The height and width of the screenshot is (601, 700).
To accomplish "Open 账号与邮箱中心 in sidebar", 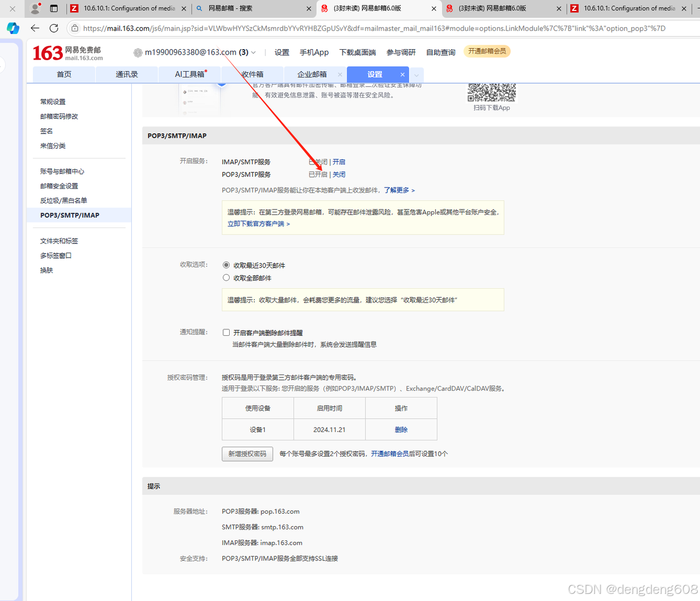I will [62, 171].
